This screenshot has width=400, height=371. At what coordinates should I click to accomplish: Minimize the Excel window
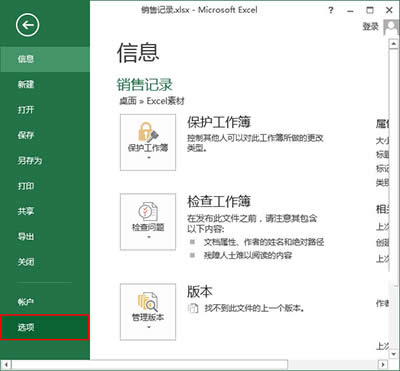tap(350, 10)
